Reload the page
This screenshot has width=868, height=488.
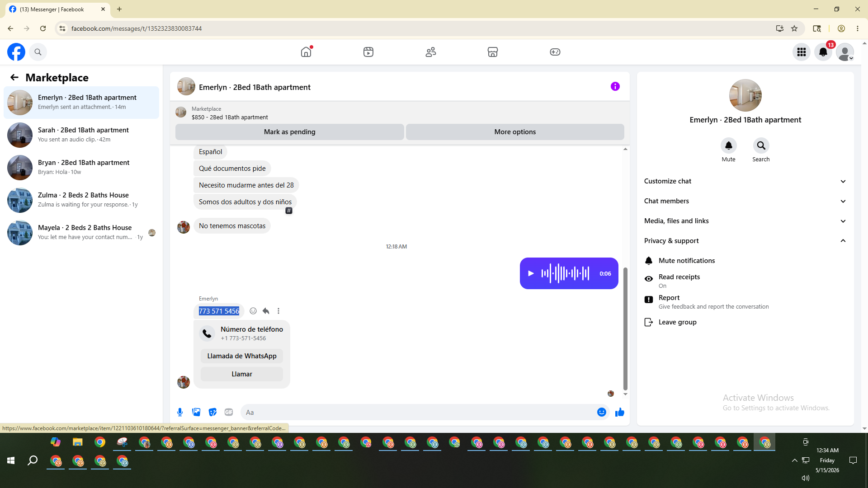point(43,28)
